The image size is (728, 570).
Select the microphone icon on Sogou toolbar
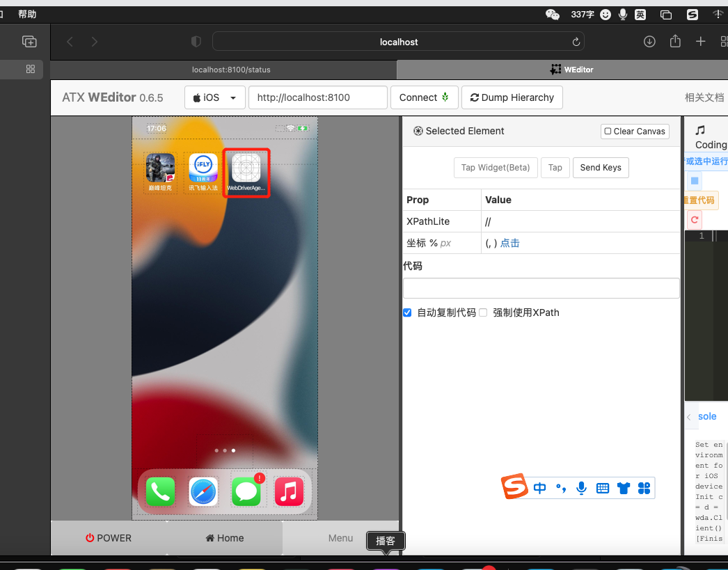pos(581,488)
